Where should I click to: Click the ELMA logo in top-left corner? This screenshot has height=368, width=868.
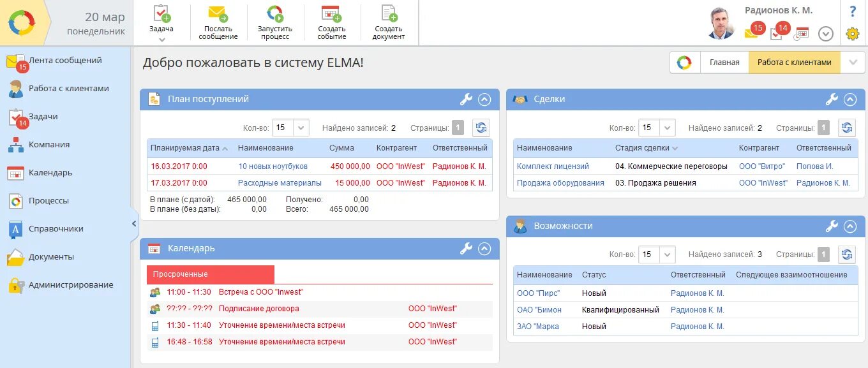tap(22, 23)
